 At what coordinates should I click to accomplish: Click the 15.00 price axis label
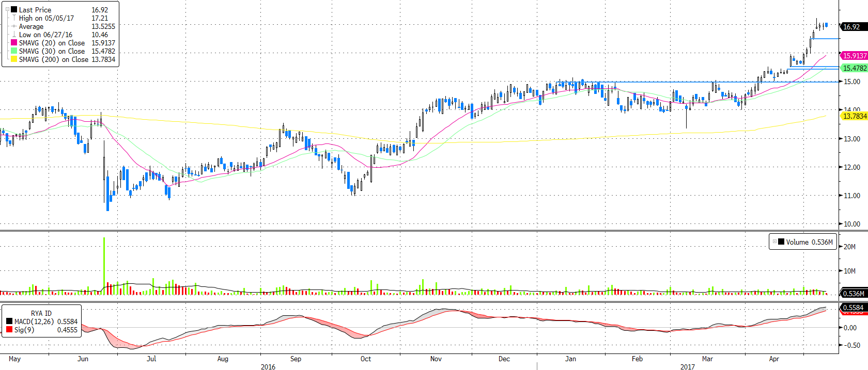click(x=851, y=82)
